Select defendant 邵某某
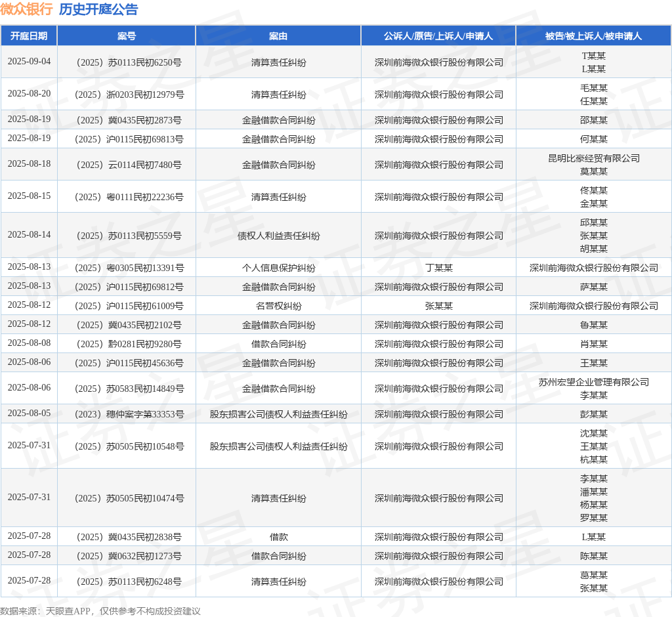Viewport: 672px width, 617px height. pyautogui.click(x=593, y=120)
